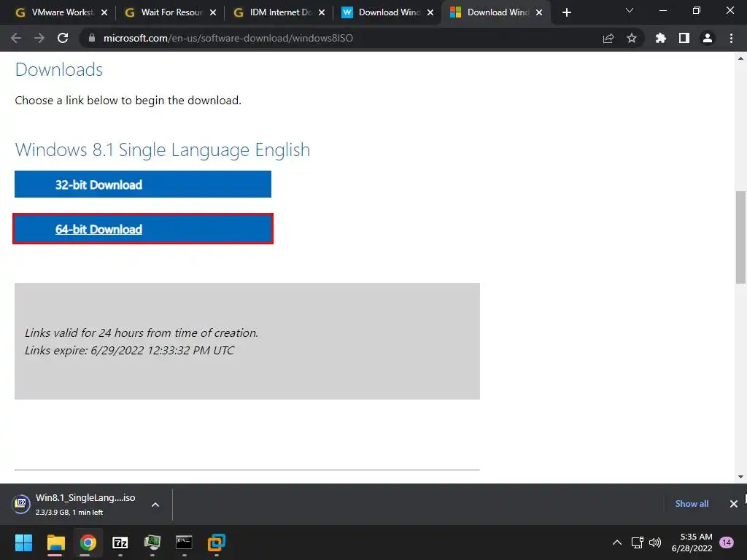Select the Chrome taskbar icon
Viewport: 747px width, 560px height.
pyautogui.click(x=88, y=542)
